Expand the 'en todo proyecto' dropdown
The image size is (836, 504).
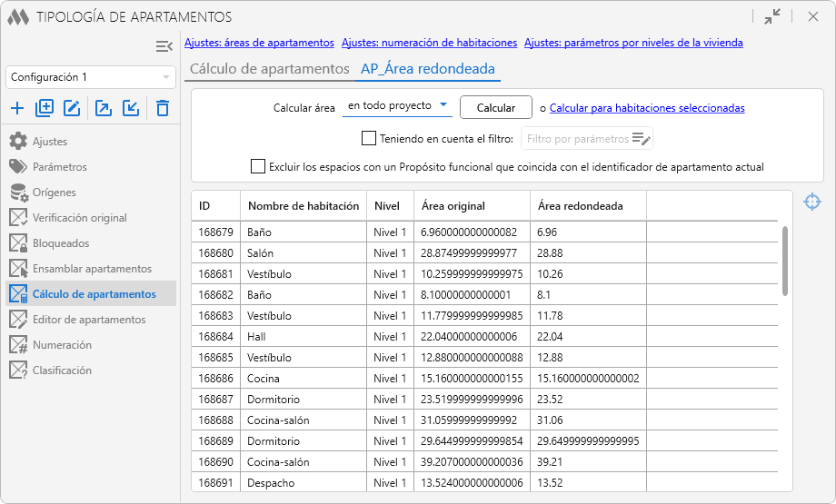click(397, 106)
